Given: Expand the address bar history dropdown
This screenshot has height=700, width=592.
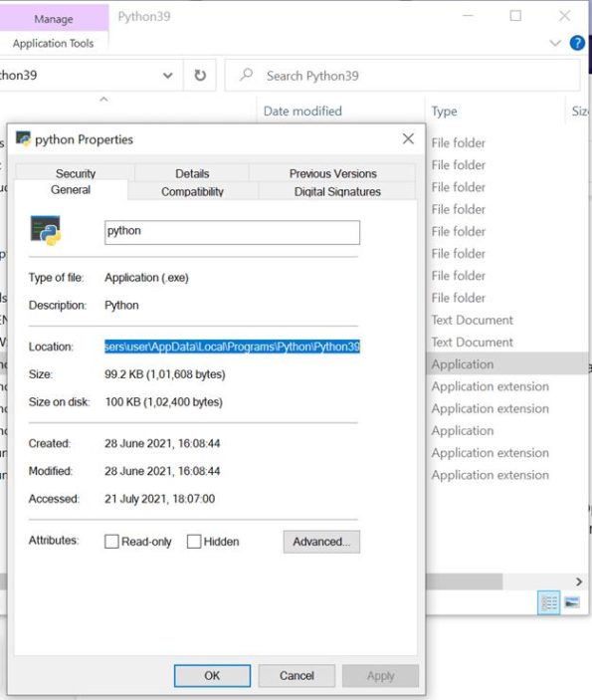Looking at the screenshot, I should tap(167, 76).
